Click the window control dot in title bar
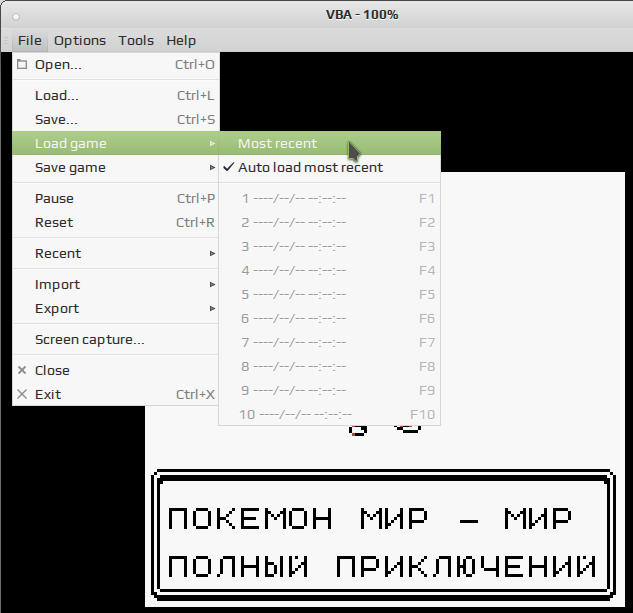 (x=16, y=17)
